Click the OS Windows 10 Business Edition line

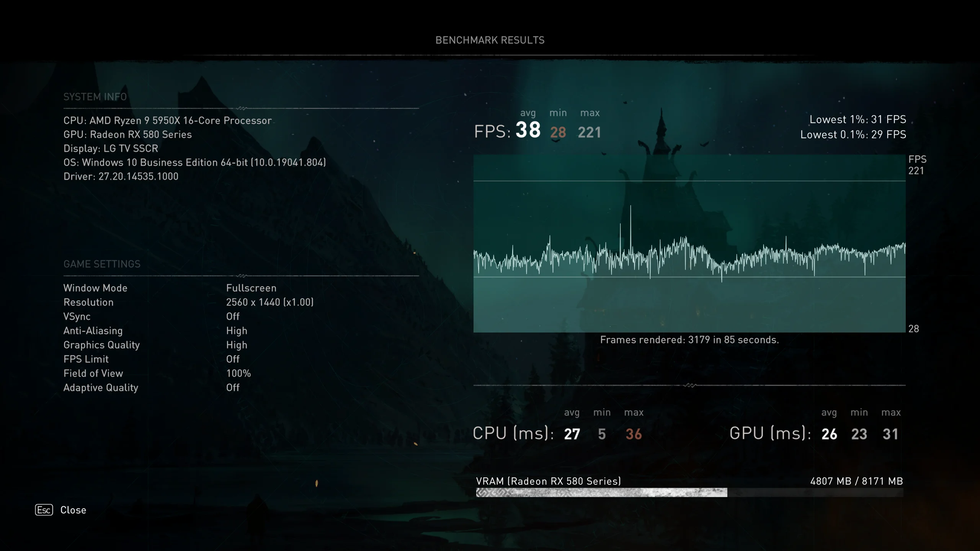click(194, 162)
